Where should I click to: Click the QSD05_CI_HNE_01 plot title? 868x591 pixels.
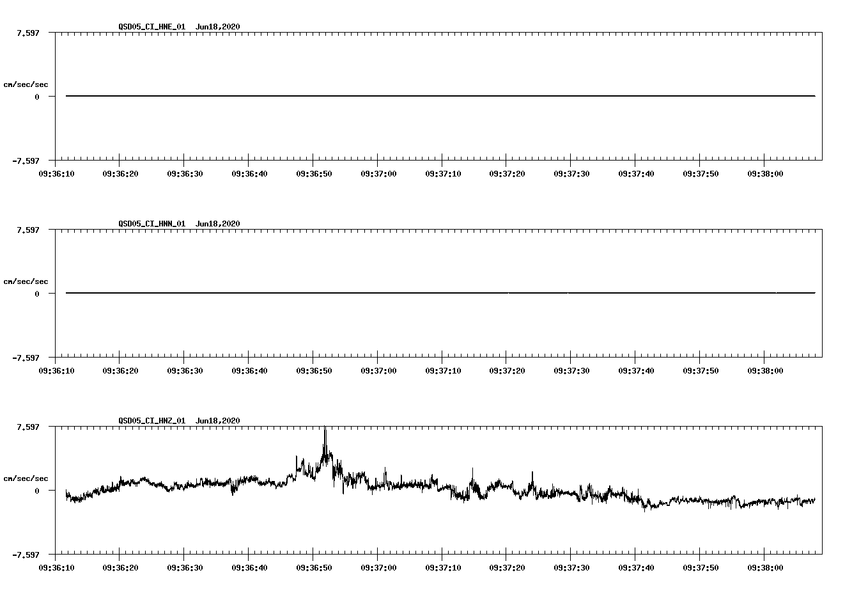(x=179, y=26)
